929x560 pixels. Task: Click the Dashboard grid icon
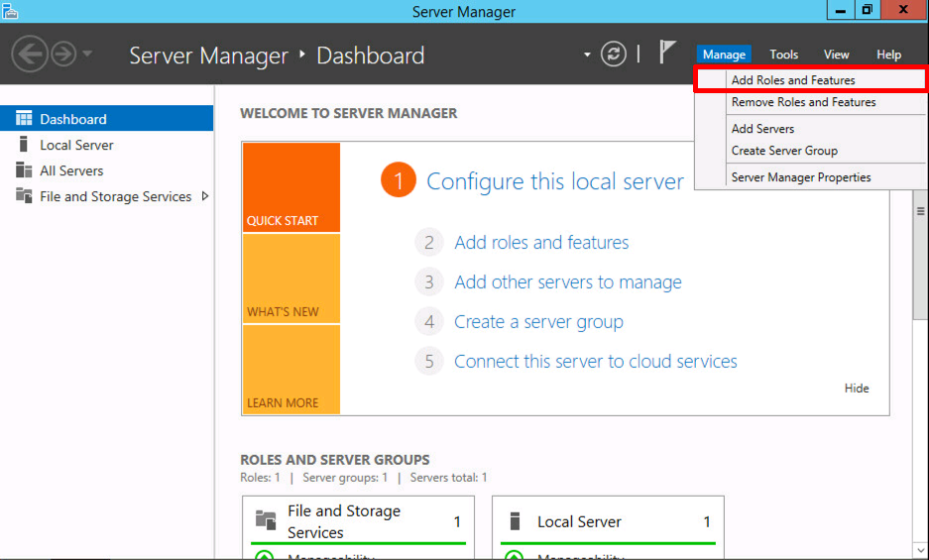[x=24, y=119]
